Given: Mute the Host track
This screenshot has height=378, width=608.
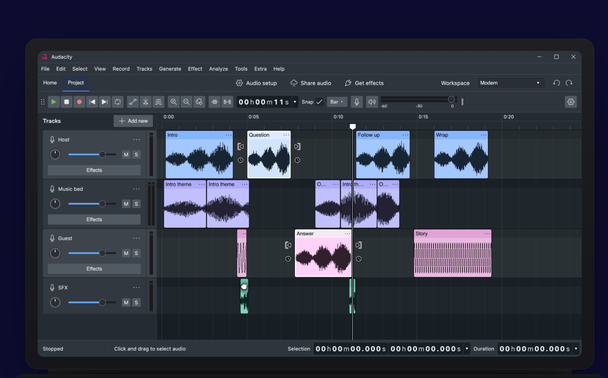Looking at the screenshot, I should [126, 154].
